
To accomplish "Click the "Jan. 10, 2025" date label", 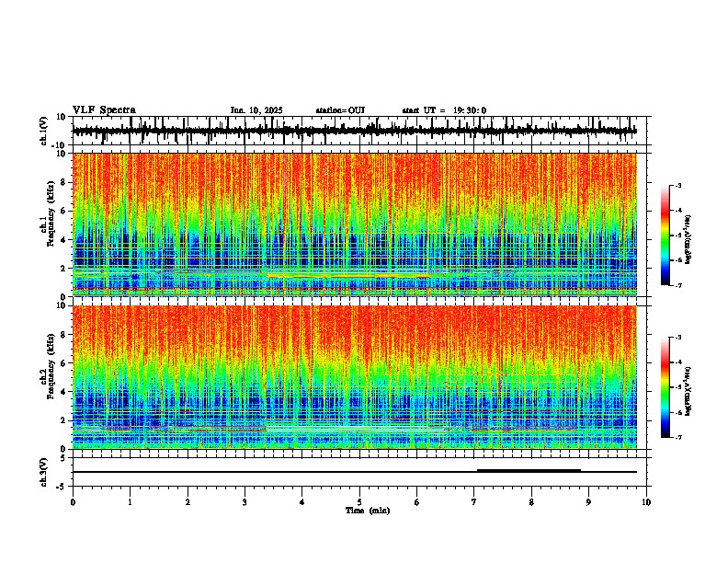I will pos(256,110).
